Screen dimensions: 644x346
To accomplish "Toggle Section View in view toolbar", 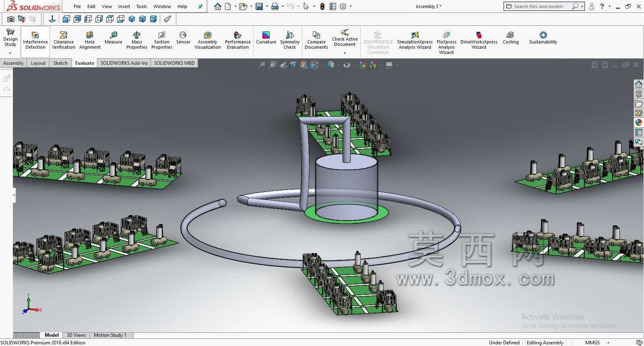I will click(x=293, y=65).
